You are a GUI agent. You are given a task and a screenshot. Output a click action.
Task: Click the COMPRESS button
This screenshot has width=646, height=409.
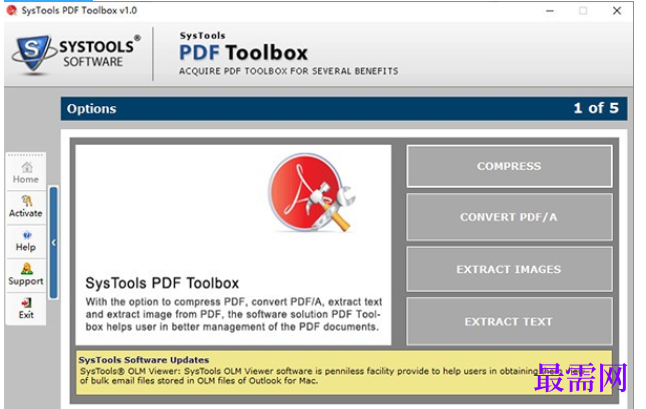pyautogui.click(x=509, y=166)
